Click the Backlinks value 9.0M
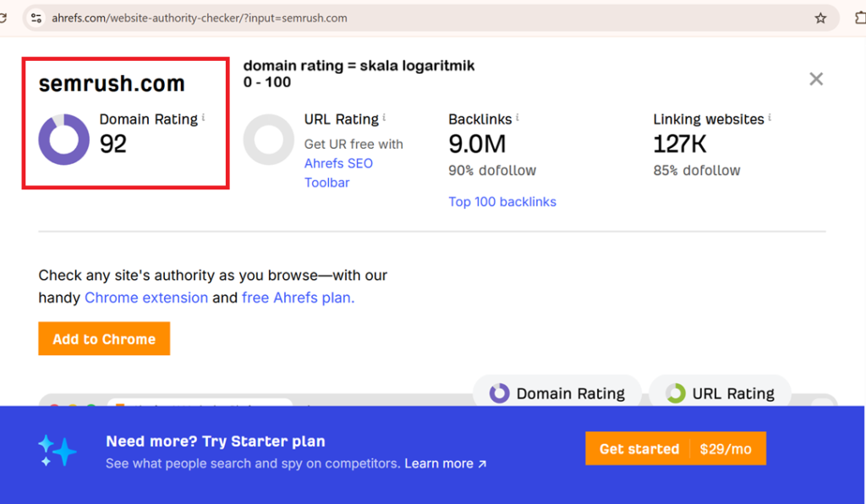Image resolution: width=866 pixels, height=504 pixels. (477, 144)
